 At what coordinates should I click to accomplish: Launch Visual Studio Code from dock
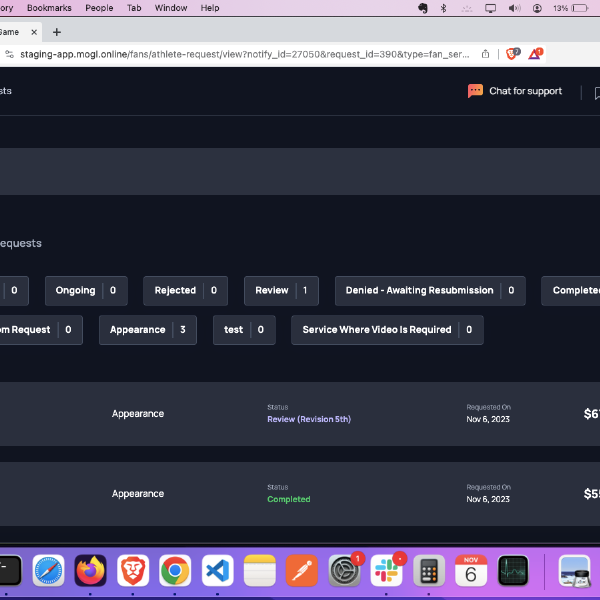pyautogui.click(x=217, y=570)
